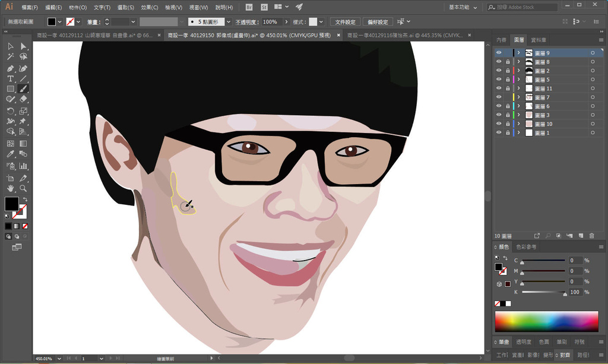Select the Rotate tool
Viewport: 608px width, 364px height.
11,111
